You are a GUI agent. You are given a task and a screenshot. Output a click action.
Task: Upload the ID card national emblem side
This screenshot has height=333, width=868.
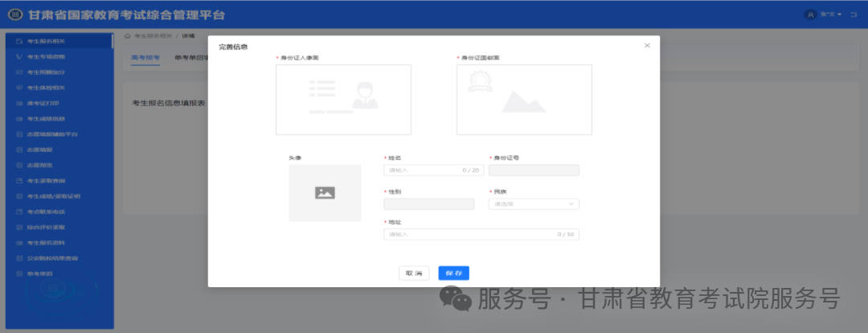pyautogui.click(x=524, y=99)
